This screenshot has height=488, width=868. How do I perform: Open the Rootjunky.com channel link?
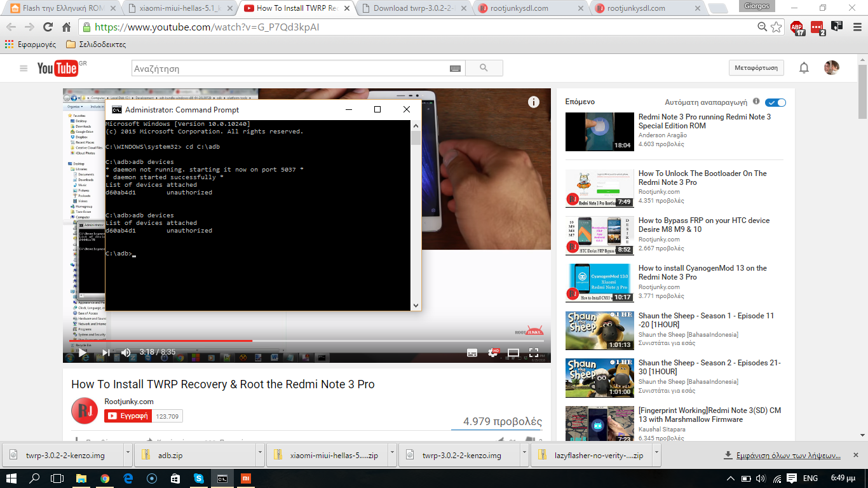pos(129,402)
